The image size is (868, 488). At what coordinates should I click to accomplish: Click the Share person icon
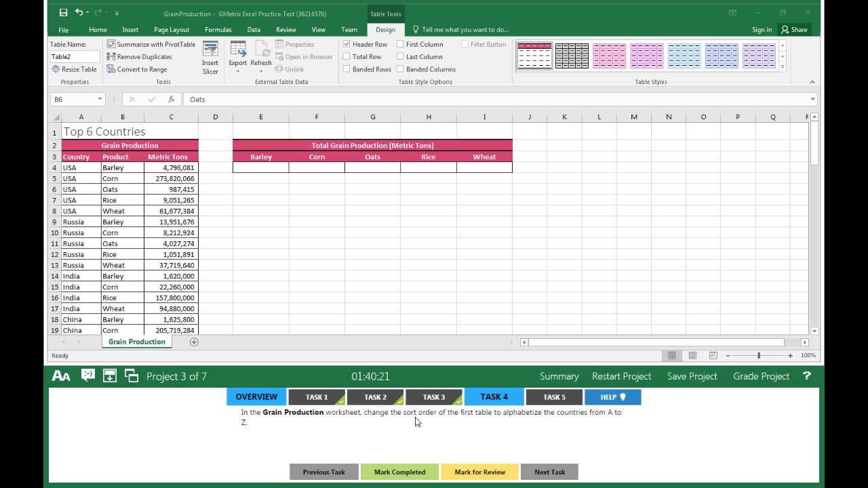coord(785,30)
